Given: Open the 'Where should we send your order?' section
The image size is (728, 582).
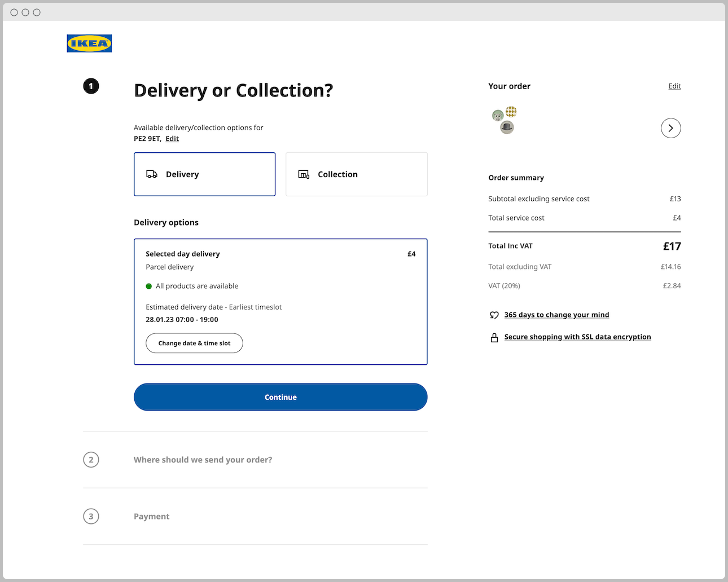Looking at the screenshot, I should point(203,460).
